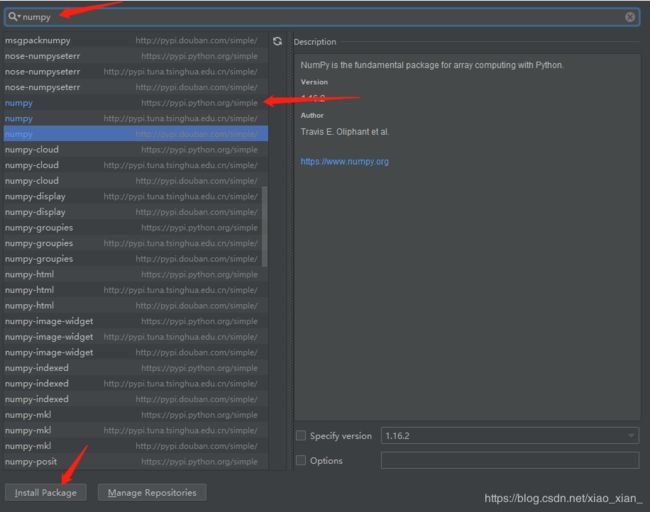Select numpy-cloud from pypi.python.org

[x=136, y=150]
